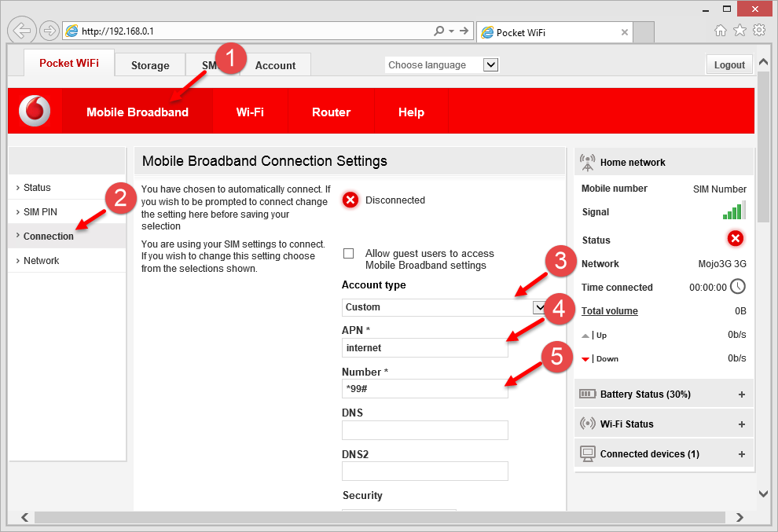
Task: Click the Logout button
Action: (x=729, y=64)
